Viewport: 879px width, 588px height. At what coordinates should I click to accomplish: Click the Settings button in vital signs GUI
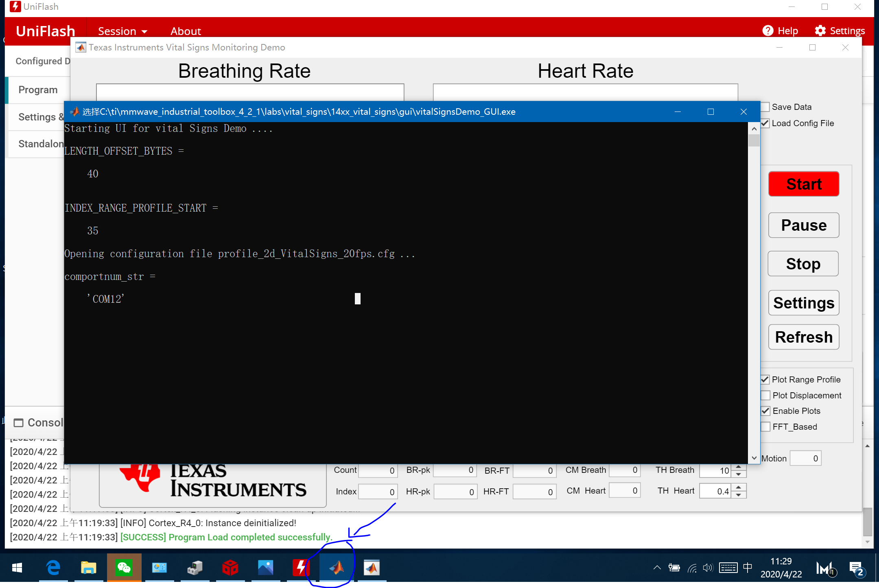[x=804, y=302]
